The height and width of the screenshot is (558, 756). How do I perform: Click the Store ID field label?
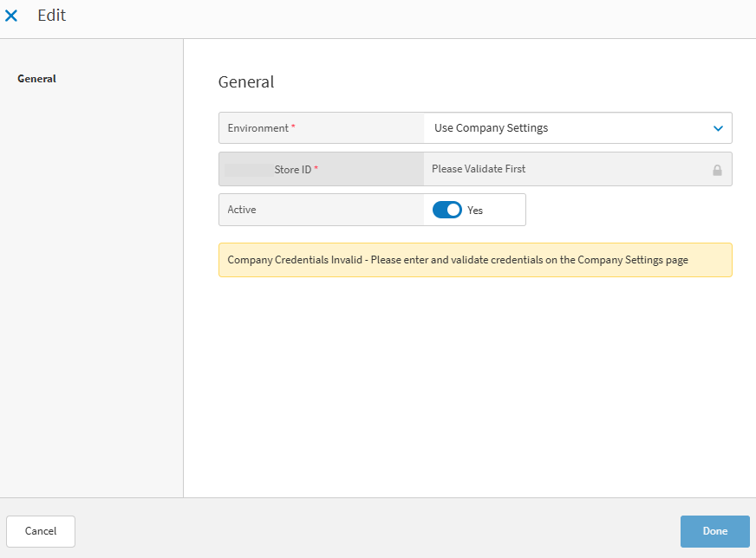[x=292, y=170]
